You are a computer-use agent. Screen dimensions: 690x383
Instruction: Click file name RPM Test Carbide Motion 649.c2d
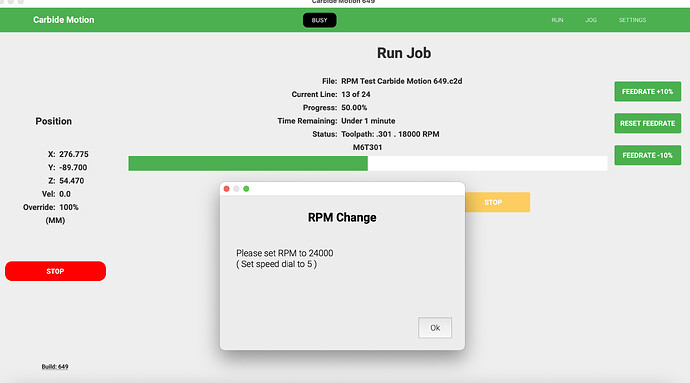402,81
